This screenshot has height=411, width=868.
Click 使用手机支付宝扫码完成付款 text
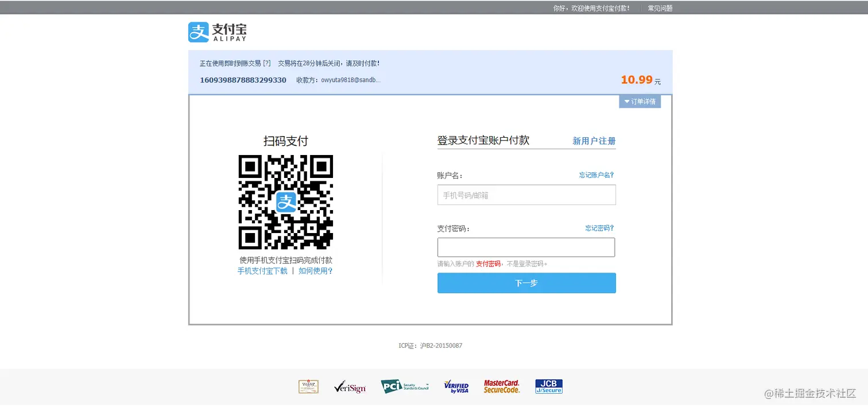286,260
